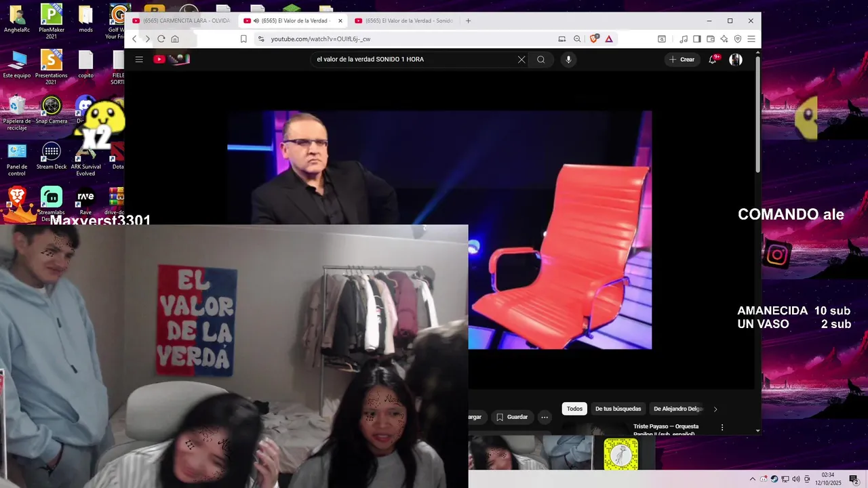Image resolution: width=868 pixels, height=488 pixels.
Task: Open Brave Rewards triangle icon
Action: click(x=609, y=39)
